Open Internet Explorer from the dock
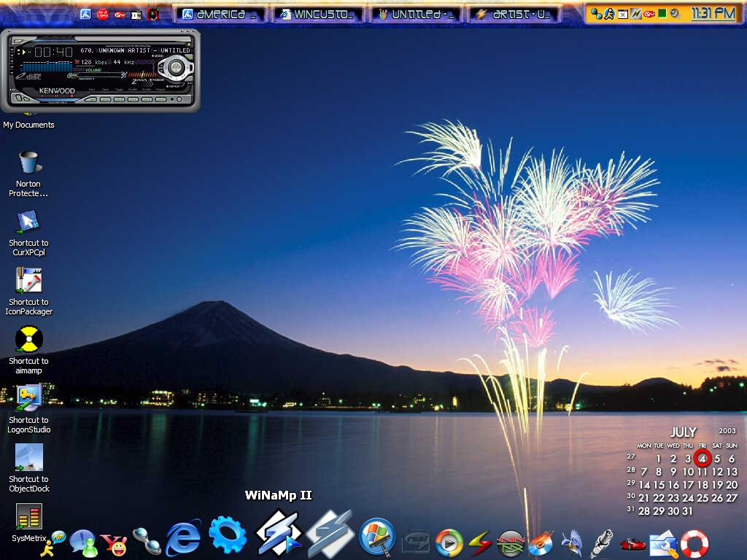The image size is (747, 560). click(x=183, y=538)
